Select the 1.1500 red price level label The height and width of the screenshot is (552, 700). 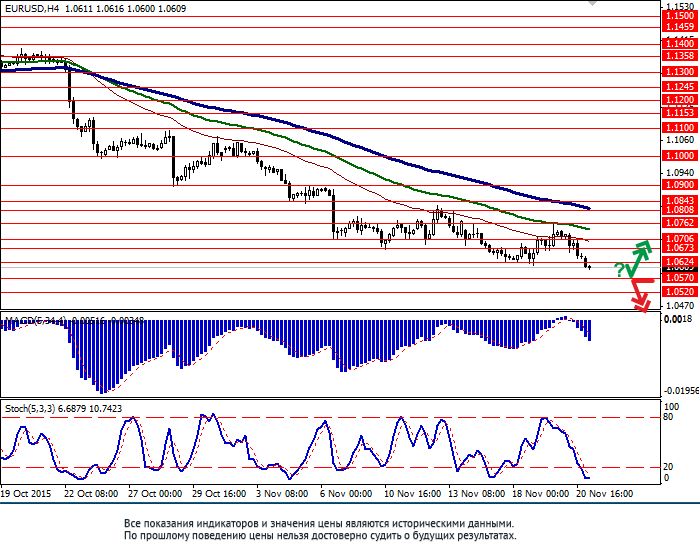(x=680, y=16)
